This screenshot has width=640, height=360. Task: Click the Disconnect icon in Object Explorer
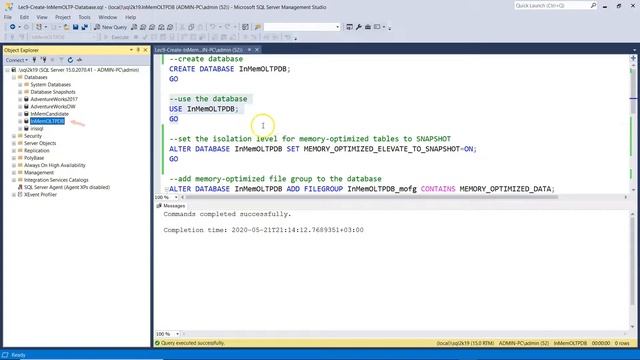(43, 60)
